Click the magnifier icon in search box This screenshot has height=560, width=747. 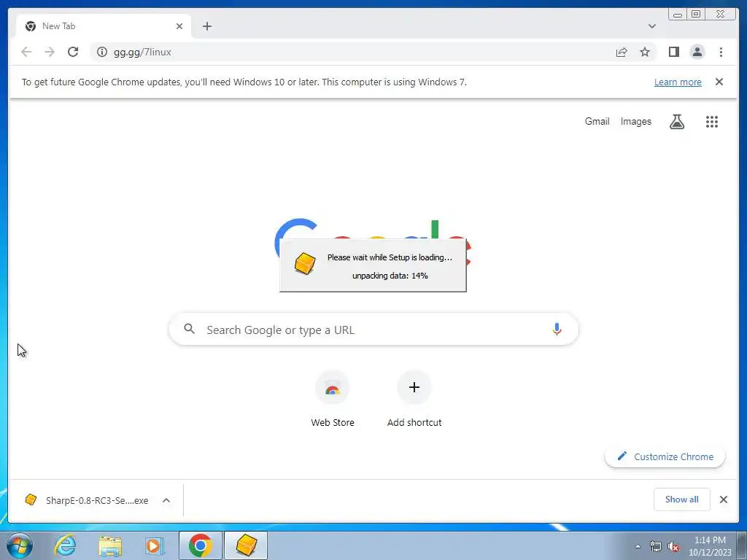click(189, 329)
